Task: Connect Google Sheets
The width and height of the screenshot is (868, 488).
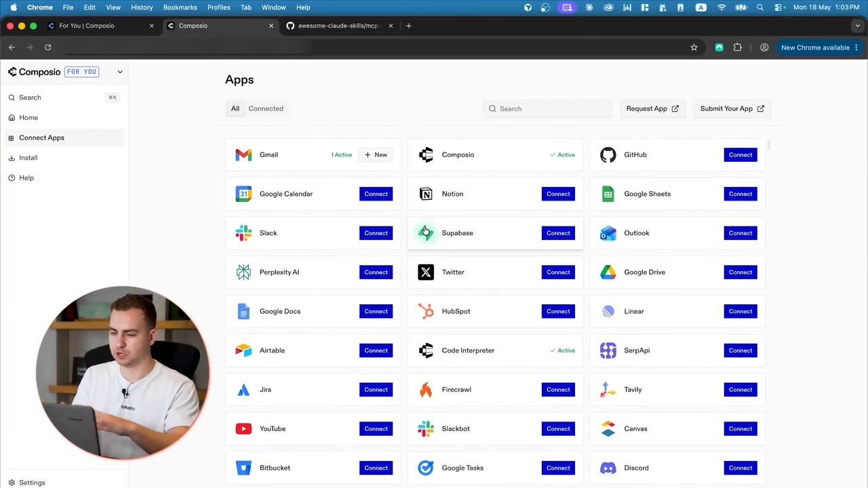Action: pyautogui.click(x=741, y=194)
